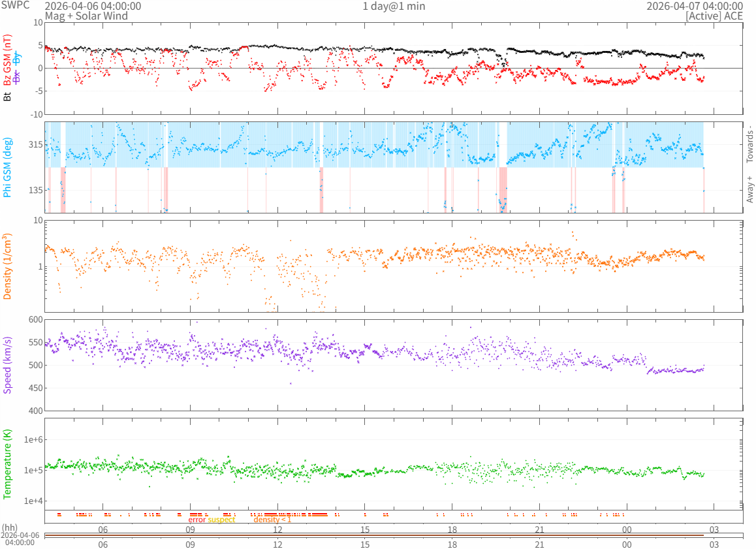Toggle the red Bz GSM series label
The height and width of the screenshot is (549, 756).
click(x=8, y=60)
